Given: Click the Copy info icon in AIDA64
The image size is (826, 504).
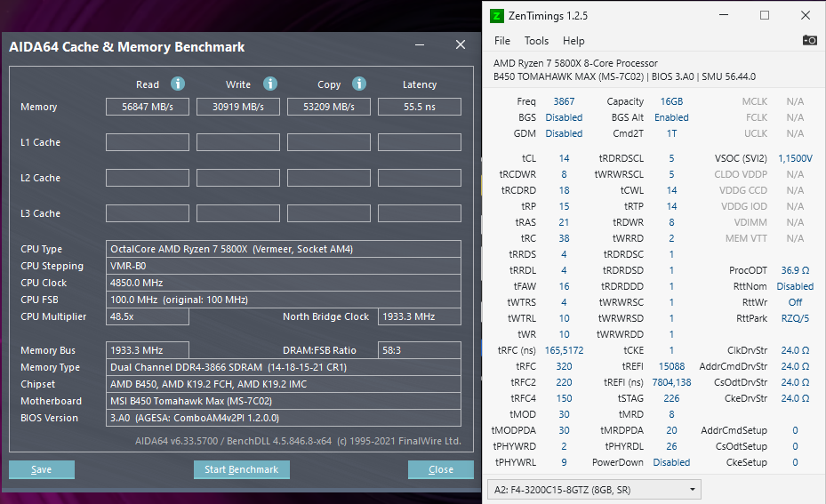Looking at the screenshot, I should [358, 84].
